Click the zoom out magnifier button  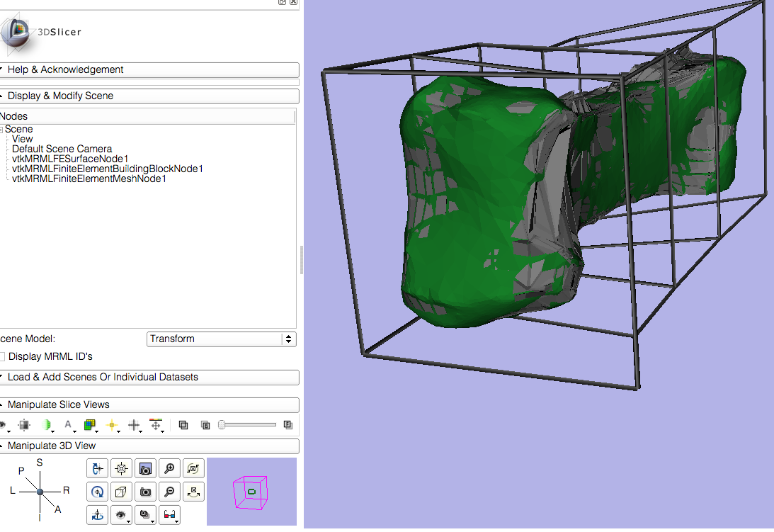169,492
